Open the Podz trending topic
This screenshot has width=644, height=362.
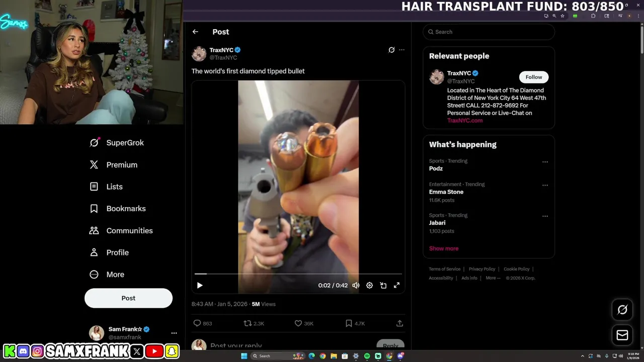point(436,168)
